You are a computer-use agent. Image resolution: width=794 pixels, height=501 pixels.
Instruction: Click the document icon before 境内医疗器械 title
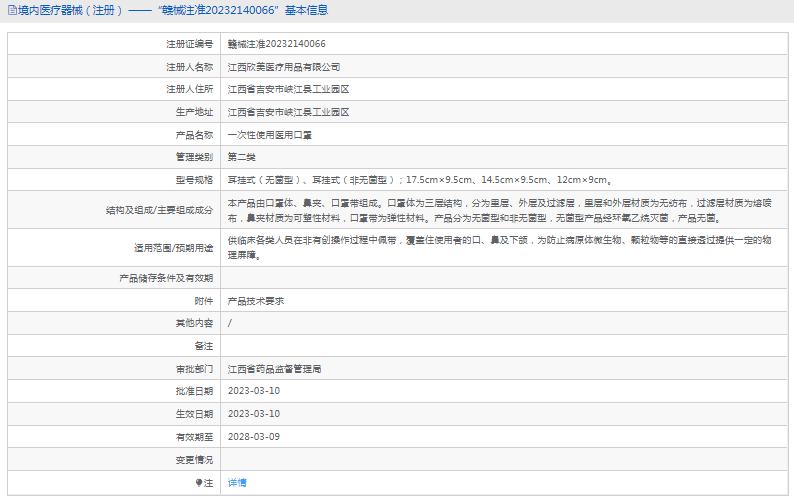point(12,10)
